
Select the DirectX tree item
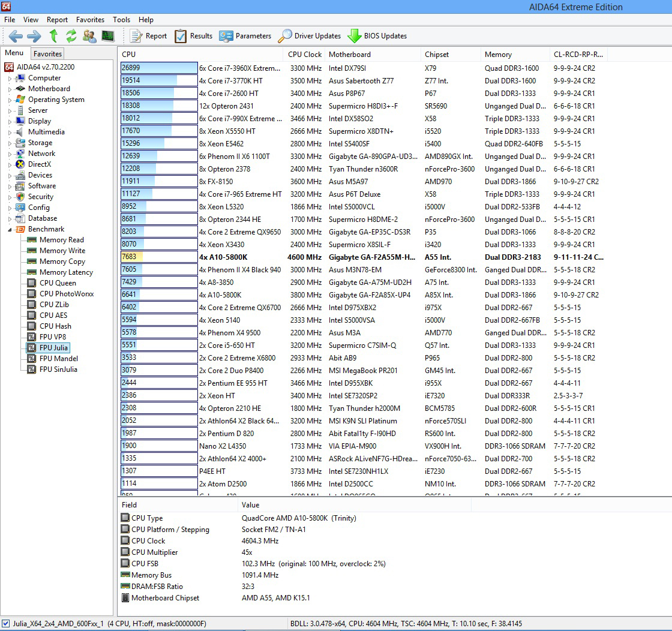[x=40, y=164]
